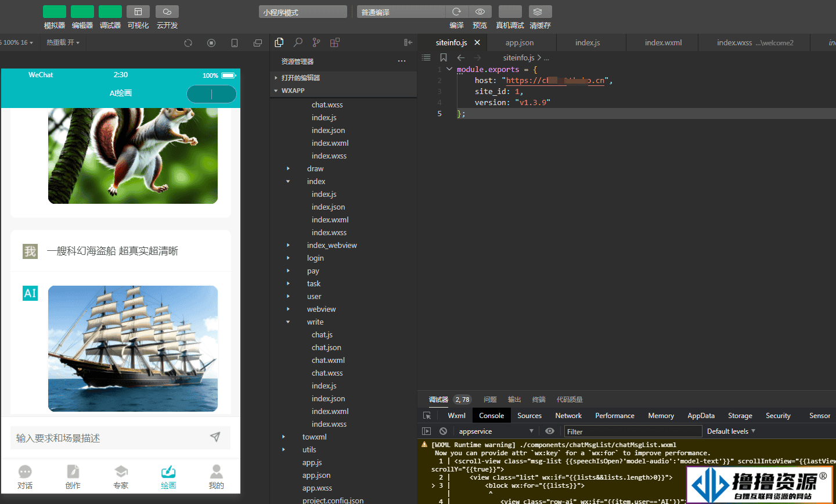Open project.config.json in file tree
The width and height of the screenshot is (836, 504).
coord(333,501)
